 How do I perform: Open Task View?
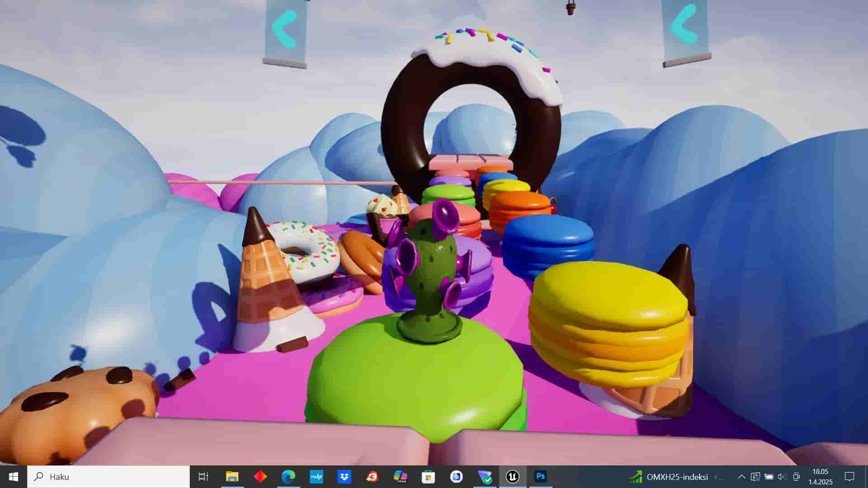[203, 477]
